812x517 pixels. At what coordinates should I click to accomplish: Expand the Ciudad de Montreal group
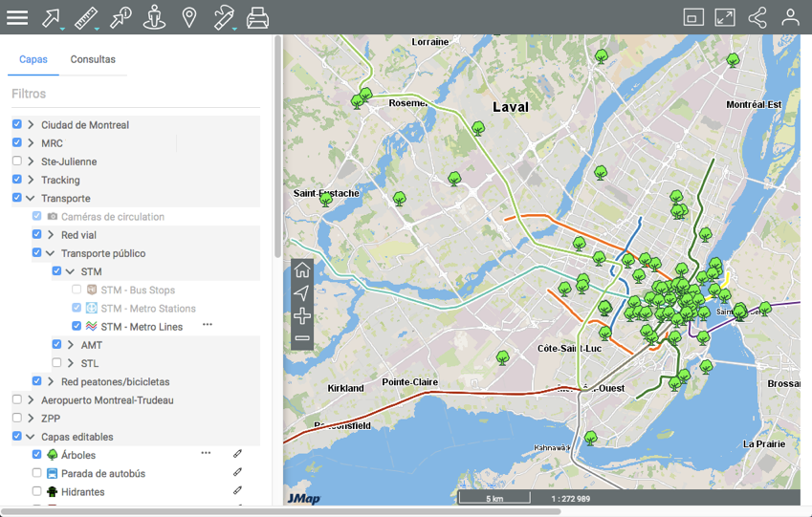click(x=31, y=125)
